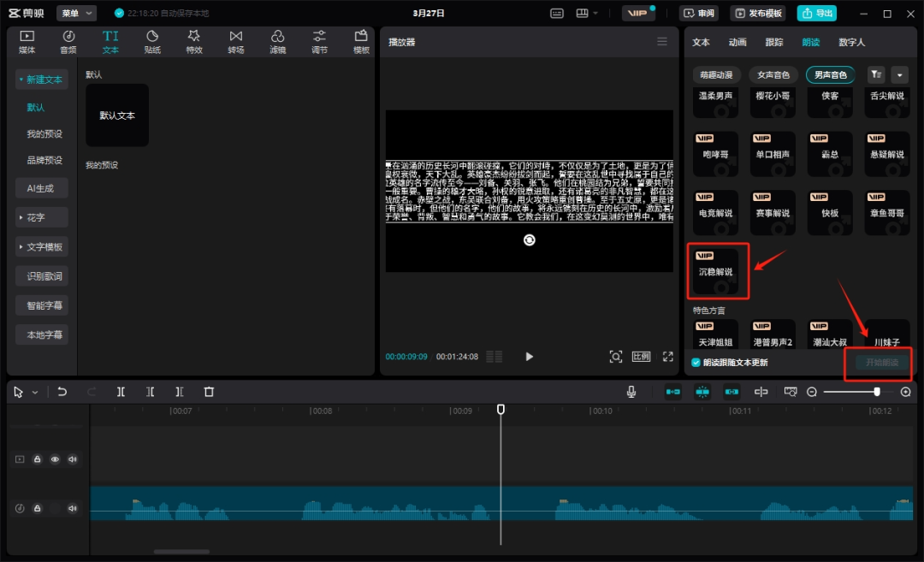Click the VIP badge in title bar
This screenshot has width=924, height=562.
[638, 13]
